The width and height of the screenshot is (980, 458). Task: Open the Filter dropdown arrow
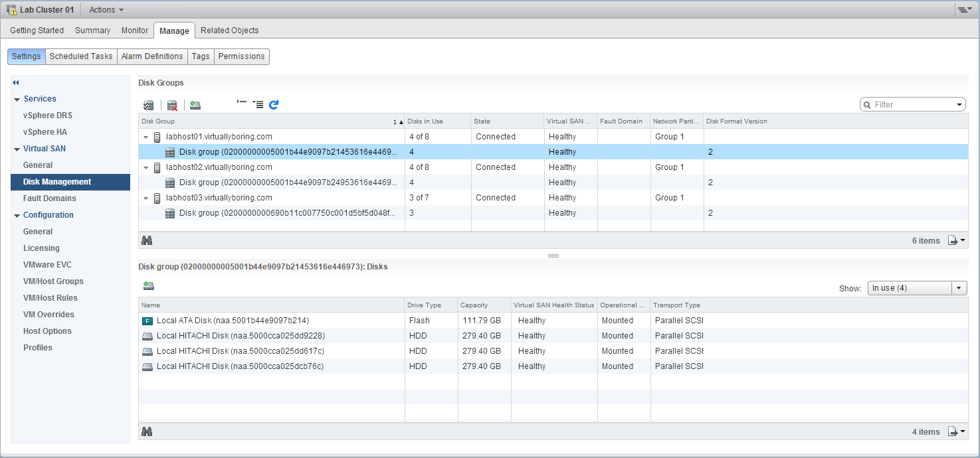tap(959, 105)
